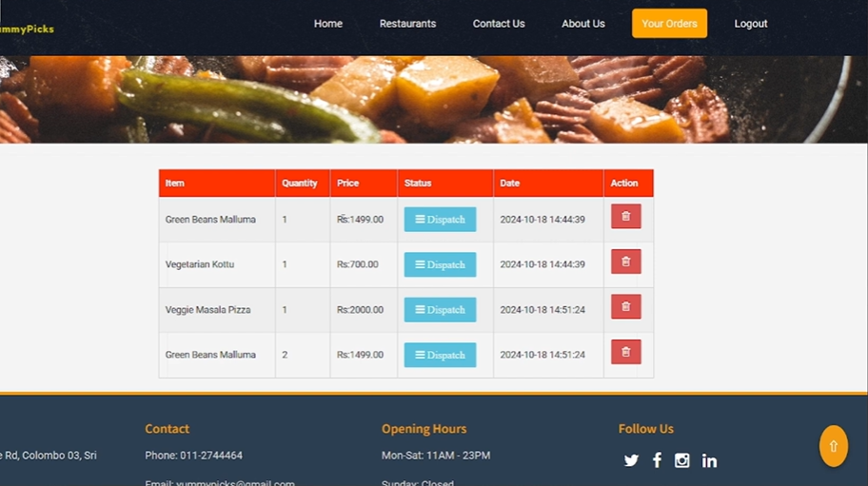The height and width of the screenshot is (486, 868).
Task: Delete the quantity 1 Green Beans Malluma order
Action: pyautogui.click(x=626, y=216)
